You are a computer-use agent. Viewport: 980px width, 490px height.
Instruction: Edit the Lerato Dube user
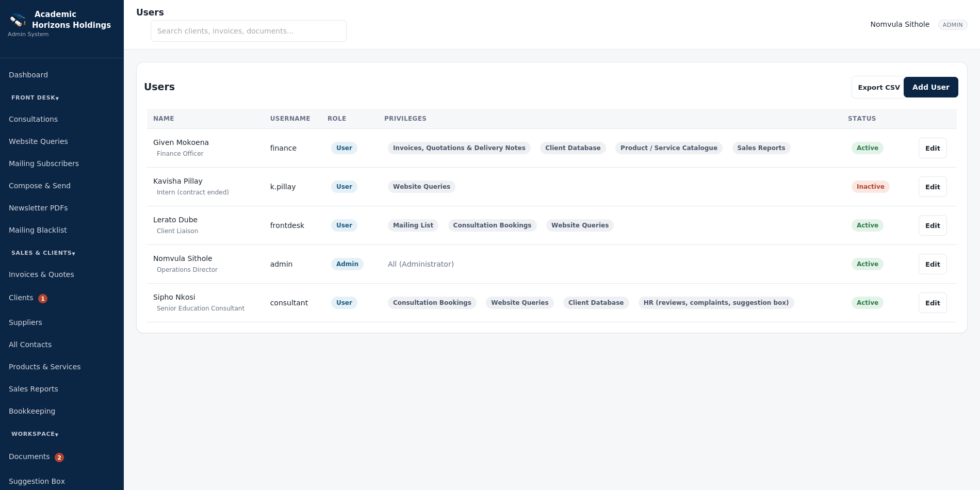click(x=933, y=225)
